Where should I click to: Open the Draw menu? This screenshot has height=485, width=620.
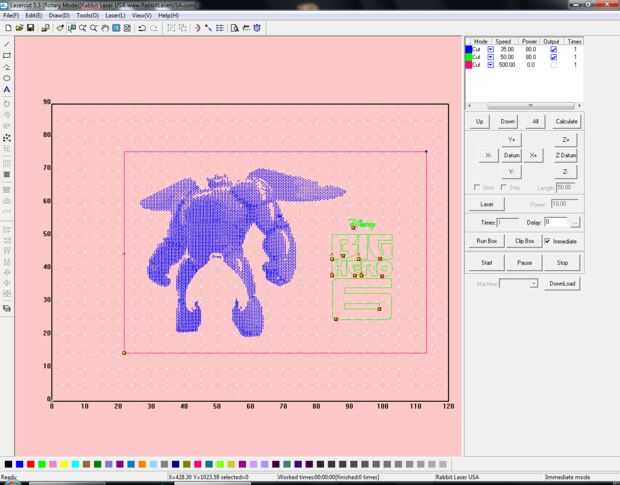pyautogui.click(x=59, y=15)
